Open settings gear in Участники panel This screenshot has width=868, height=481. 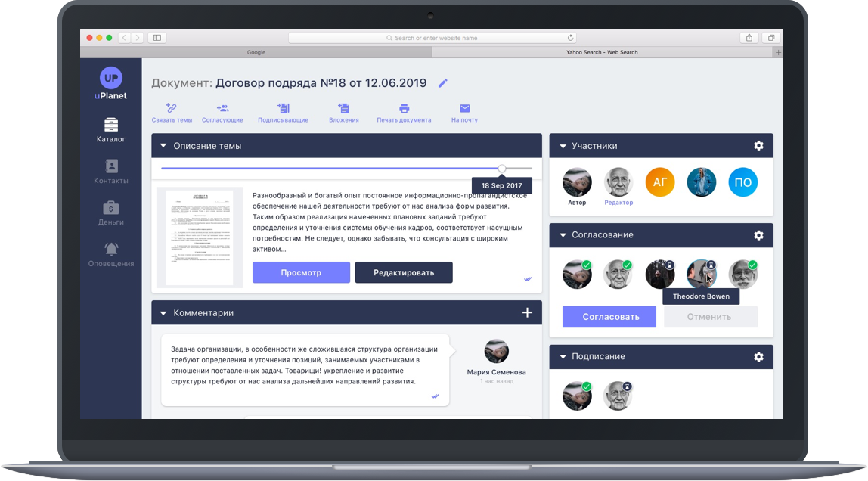click(x=758, y=146)
